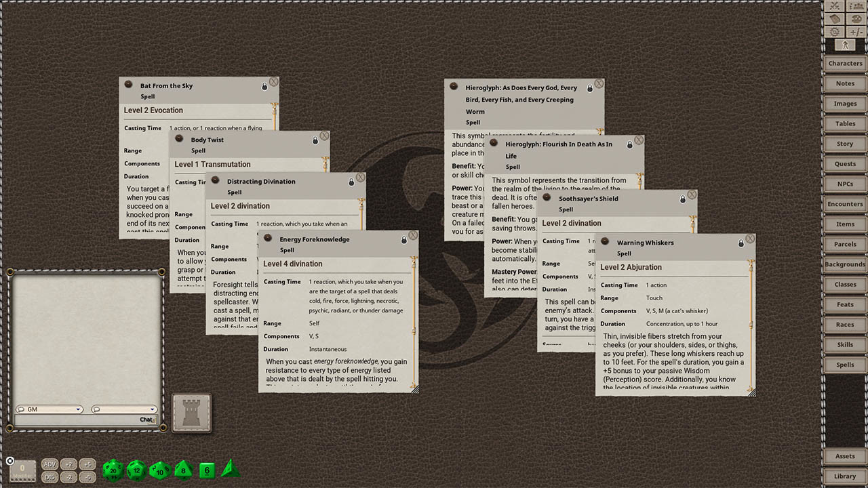The width and height of the screenshot is (868, 488).
Task: Open the dice tower
Action: tap(192, 412)
